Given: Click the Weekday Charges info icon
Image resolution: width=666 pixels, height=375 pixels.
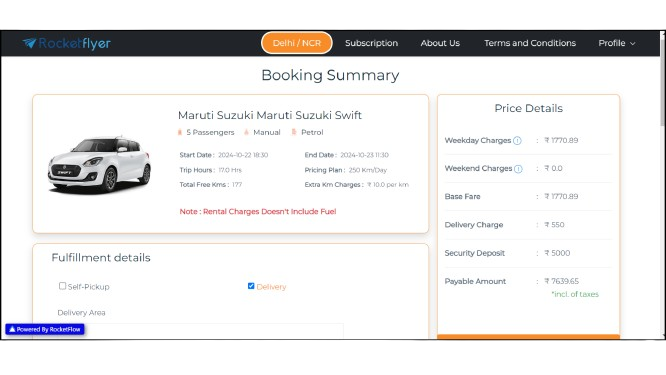Looking at the screenshot, I should (x=517, y=141).
